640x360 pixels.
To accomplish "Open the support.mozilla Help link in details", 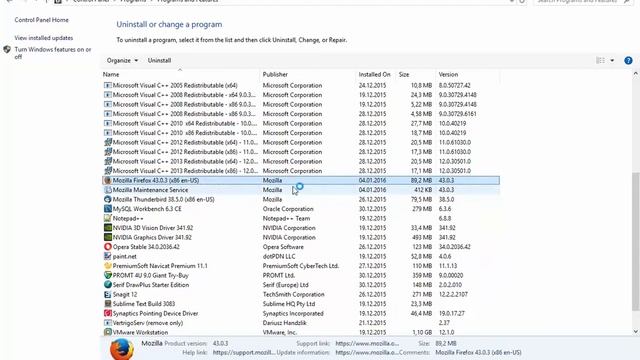I will point(244,352).
